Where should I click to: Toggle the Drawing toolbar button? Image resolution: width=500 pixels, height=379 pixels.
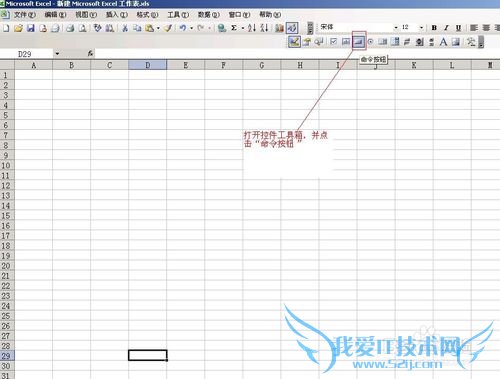pos(292,28)
